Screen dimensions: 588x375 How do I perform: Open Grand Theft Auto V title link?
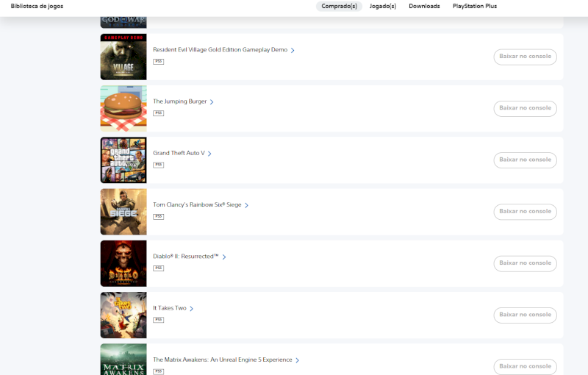(x=179, y=153)
